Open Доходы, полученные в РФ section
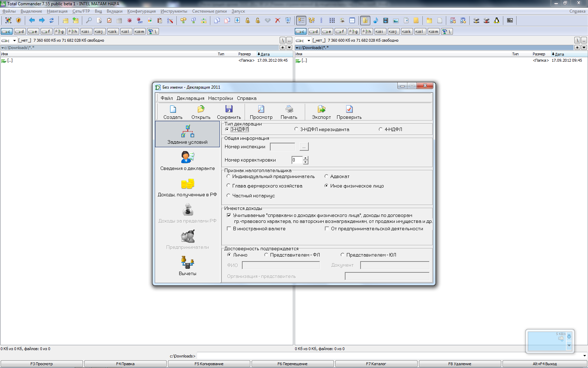The image size is (588, 368). coord(188,187)
